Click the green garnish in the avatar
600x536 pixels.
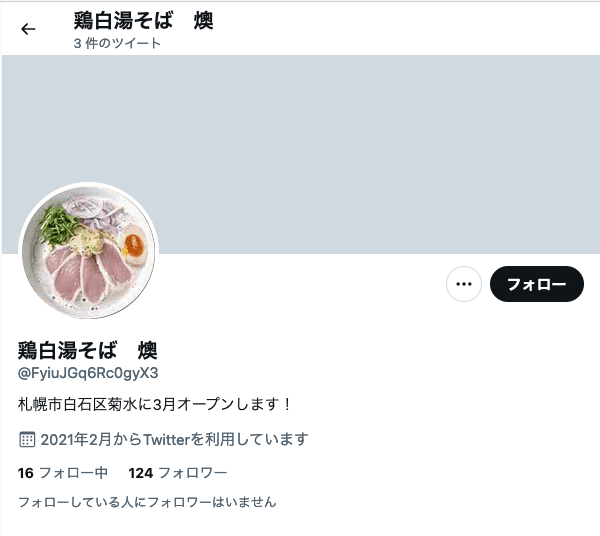pos(59,226)
